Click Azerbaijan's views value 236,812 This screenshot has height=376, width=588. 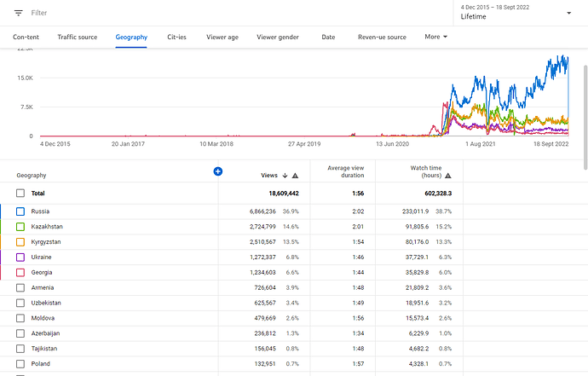pos(265,333)
